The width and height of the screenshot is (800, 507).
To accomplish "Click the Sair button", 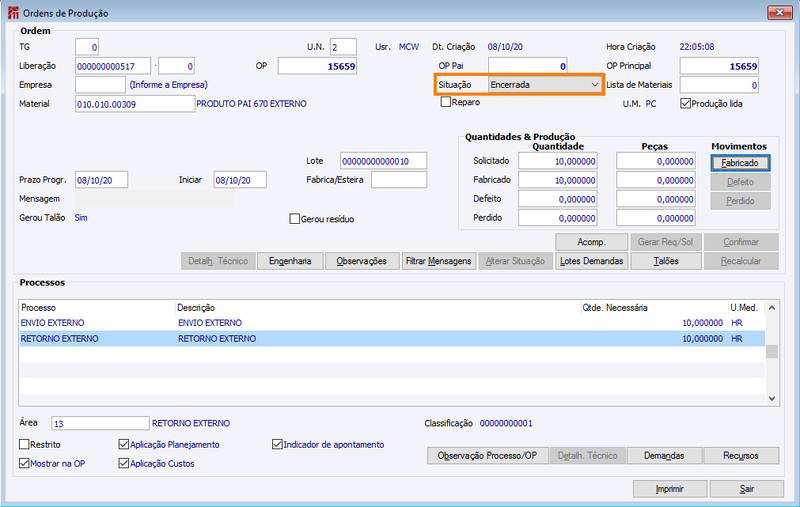I will coord(746,489).
